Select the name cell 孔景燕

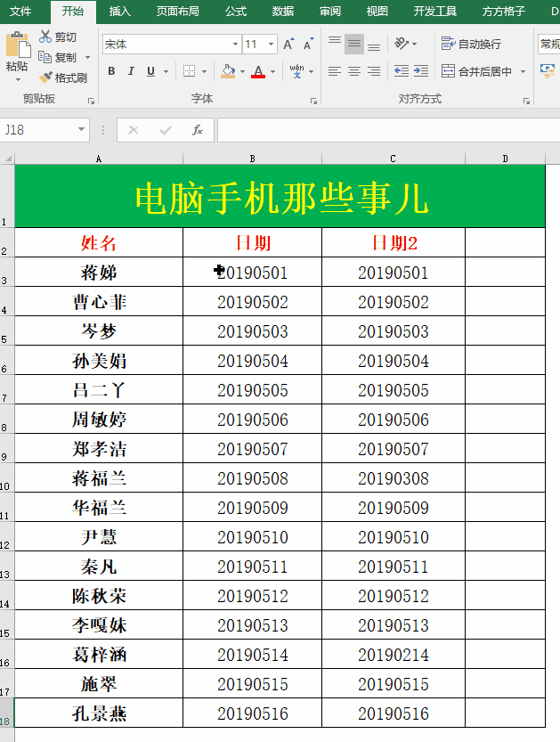coord(99,713)
